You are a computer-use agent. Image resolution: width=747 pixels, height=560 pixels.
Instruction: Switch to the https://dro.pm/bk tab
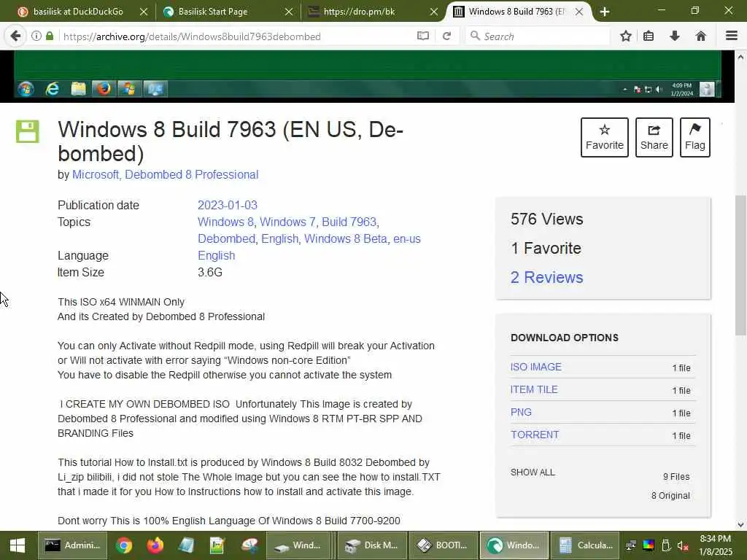(373, 12)
